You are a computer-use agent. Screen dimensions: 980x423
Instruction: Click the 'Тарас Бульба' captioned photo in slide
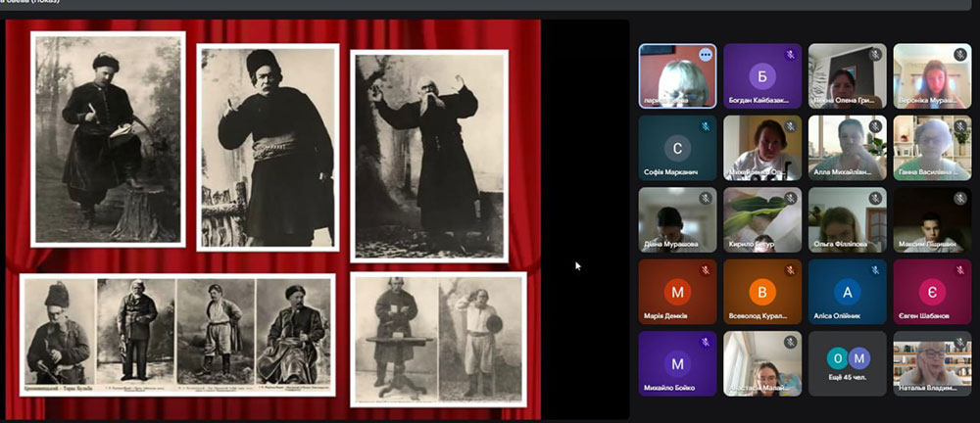tap(60, 335)
